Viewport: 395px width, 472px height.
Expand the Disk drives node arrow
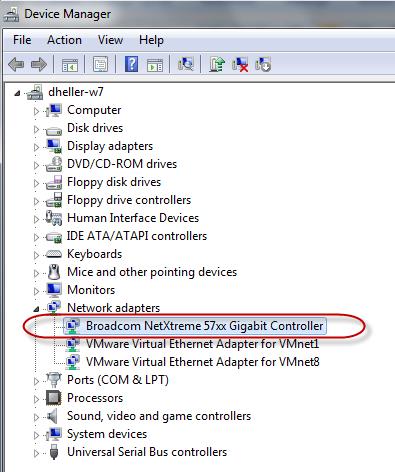coord(36,129)
